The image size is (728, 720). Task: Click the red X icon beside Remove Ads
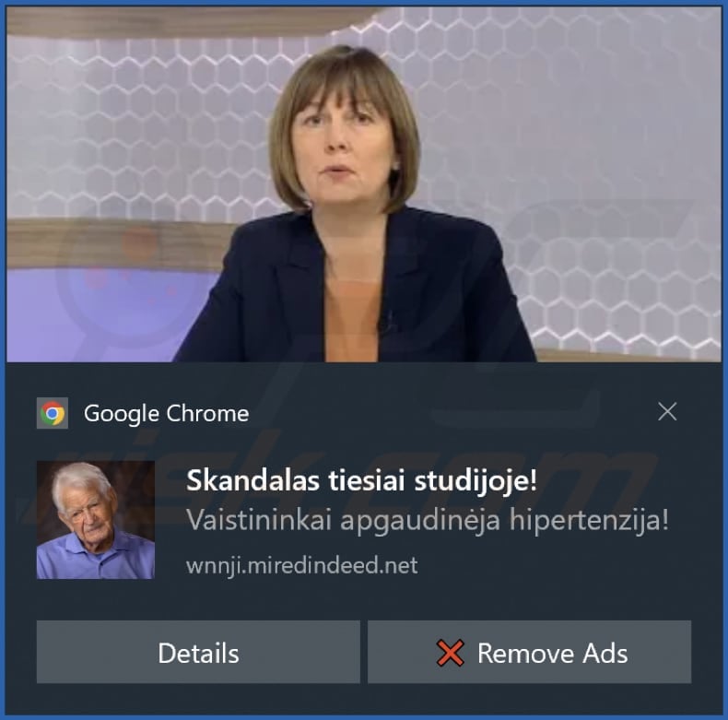[x=450, y=653]
